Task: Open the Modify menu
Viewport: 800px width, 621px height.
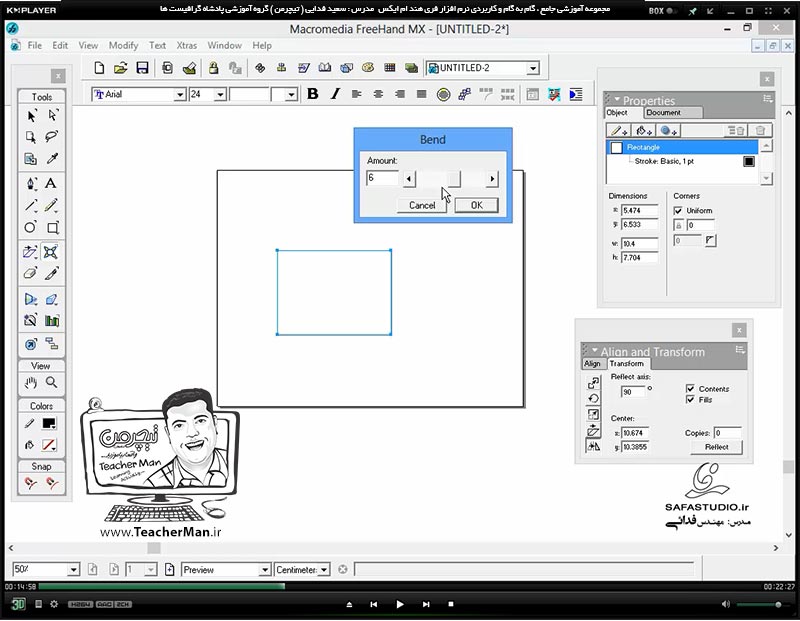Action: click(123, 45)
